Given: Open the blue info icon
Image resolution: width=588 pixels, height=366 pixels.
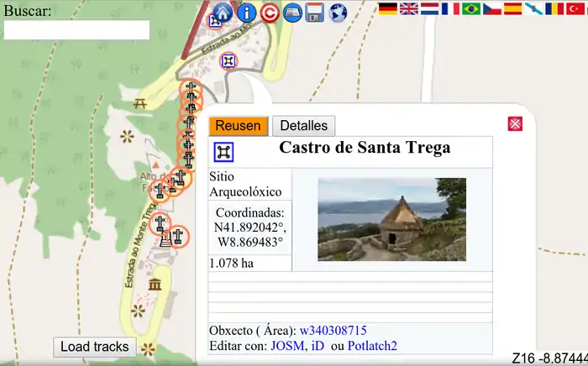Looking at the screenshot, I should (246, 13).
